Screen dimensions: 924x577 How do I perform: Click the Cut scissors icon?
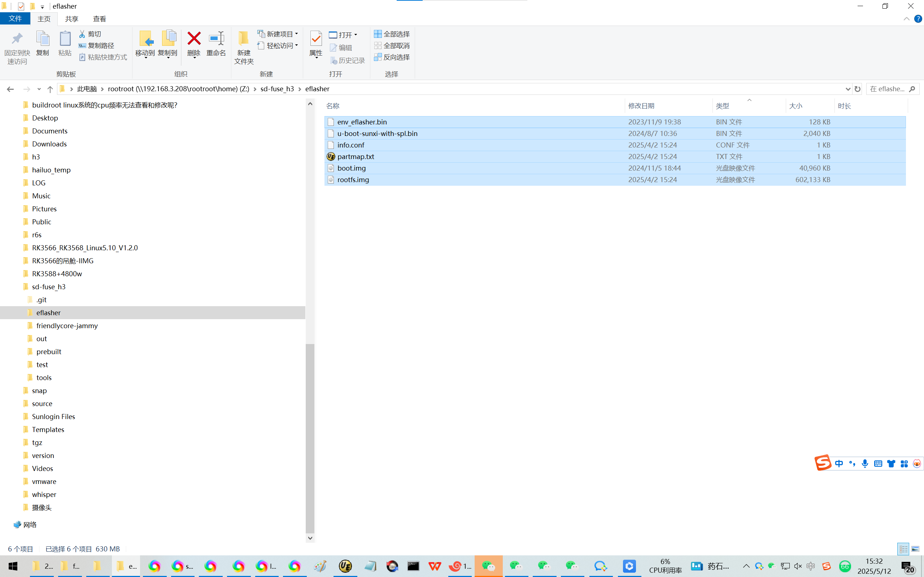(82, 34)
